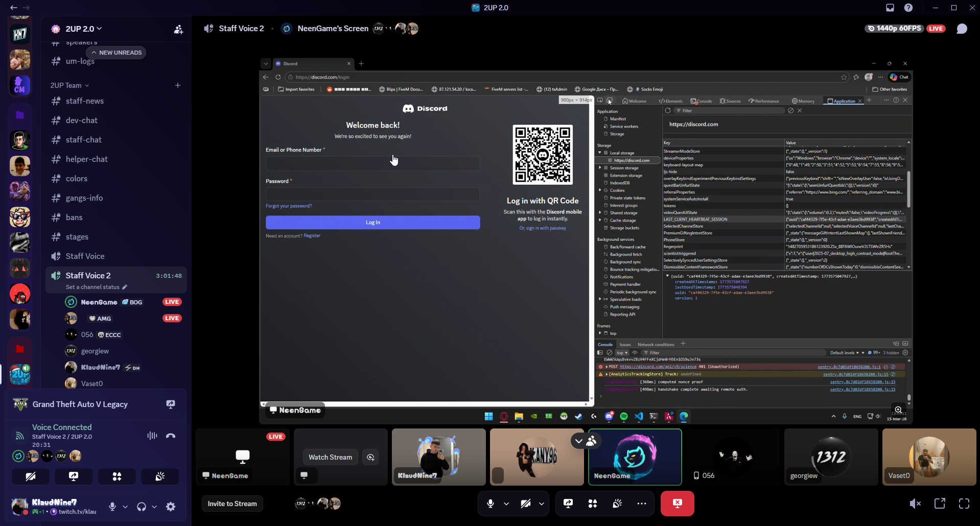The height and width of the screenshot is (526, 980).
Task: Open the soundboard from the voice panel
Action: tap(160, 476)
